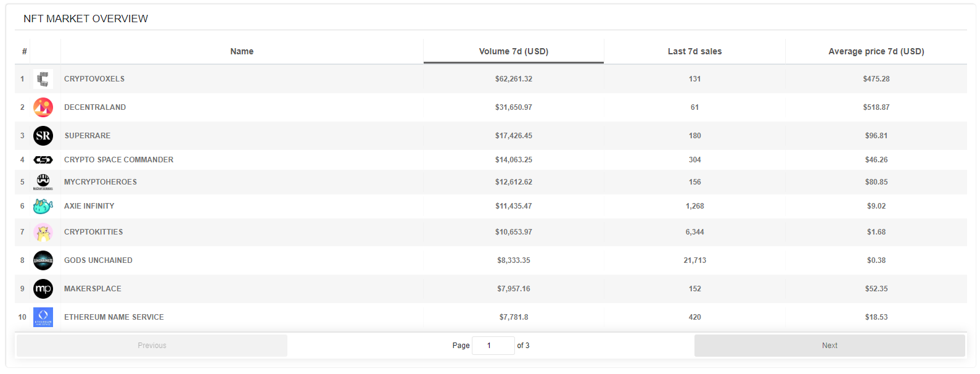Screen dimensions: 980x374
Task: Sort by Volume 7d (USD) column
Action: pyautogui.click(x=514, y=51)
